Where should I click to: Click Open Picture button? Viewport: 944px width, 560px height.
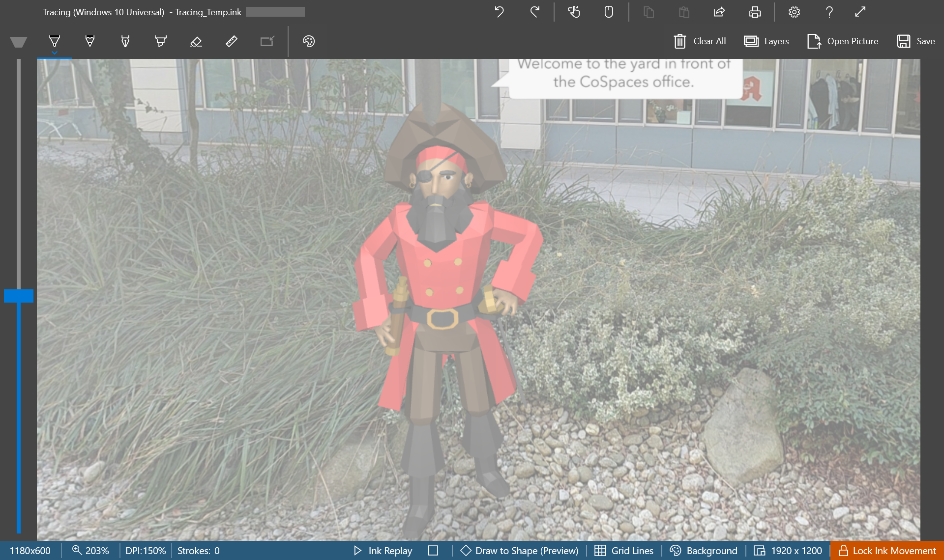[x=843, y=41]
